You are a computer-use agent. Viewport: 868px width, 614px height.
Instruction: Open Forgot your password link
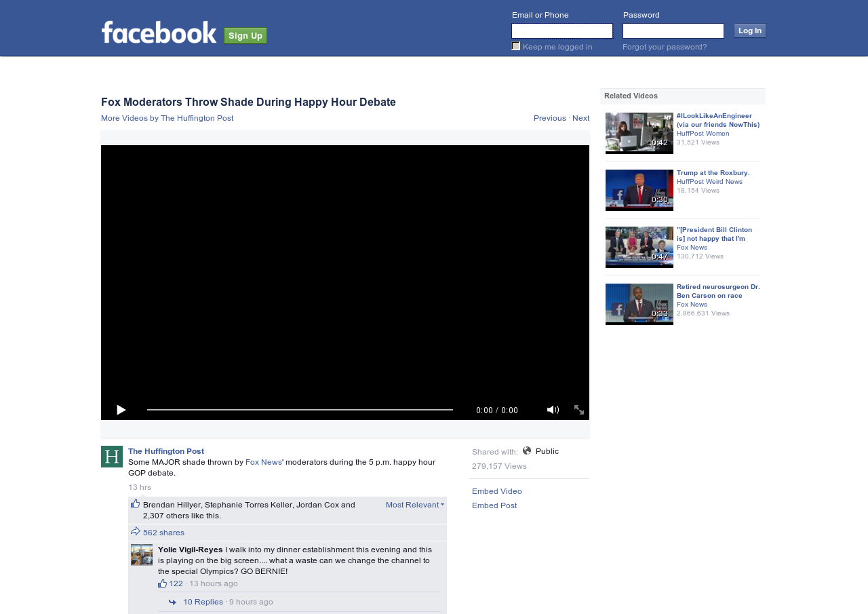click(x=665, y=47)
